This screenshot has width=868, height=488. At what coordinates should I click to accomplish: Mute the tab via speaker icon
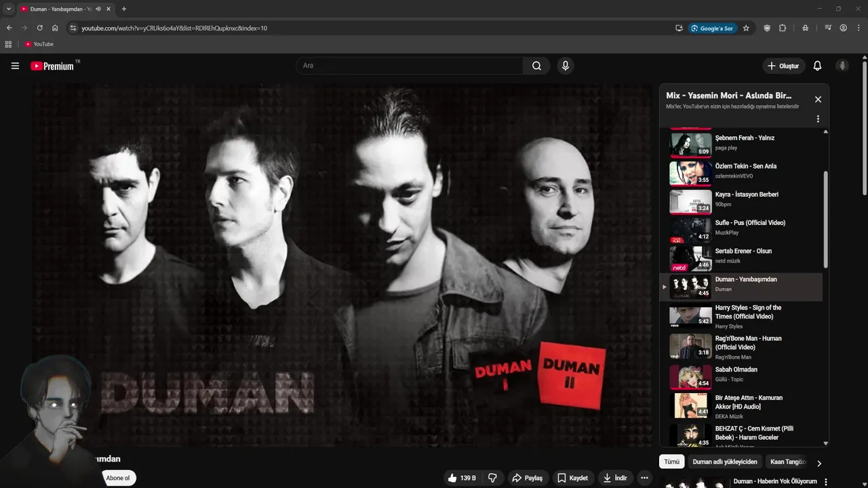[98, 9]
